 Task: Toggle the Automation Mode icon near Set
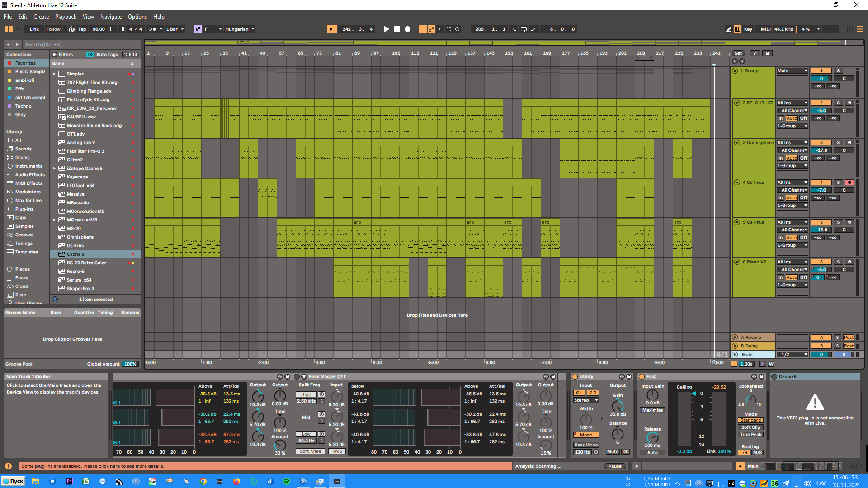pyautogui.click(x=755, y=53)
